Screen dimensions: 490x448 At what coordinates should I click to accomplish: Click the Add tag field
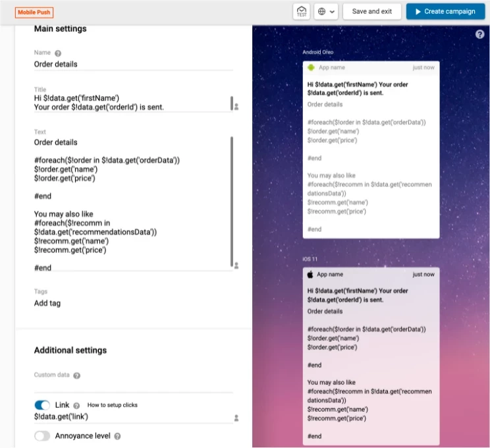[132, 303]
